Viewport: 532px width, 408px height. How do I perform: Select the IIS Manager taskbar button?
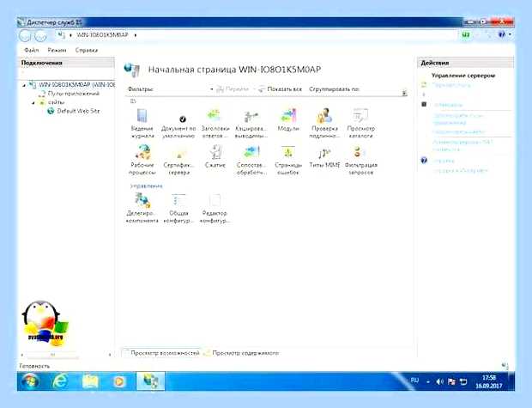pyautogui.click(x=151, y=381)
